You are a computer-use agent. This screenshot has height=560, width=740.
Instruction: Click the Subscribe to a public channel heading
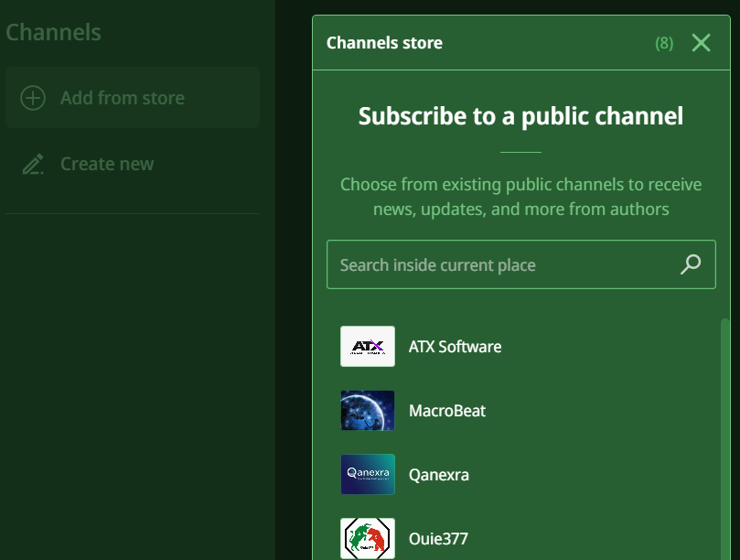[520, 116]
